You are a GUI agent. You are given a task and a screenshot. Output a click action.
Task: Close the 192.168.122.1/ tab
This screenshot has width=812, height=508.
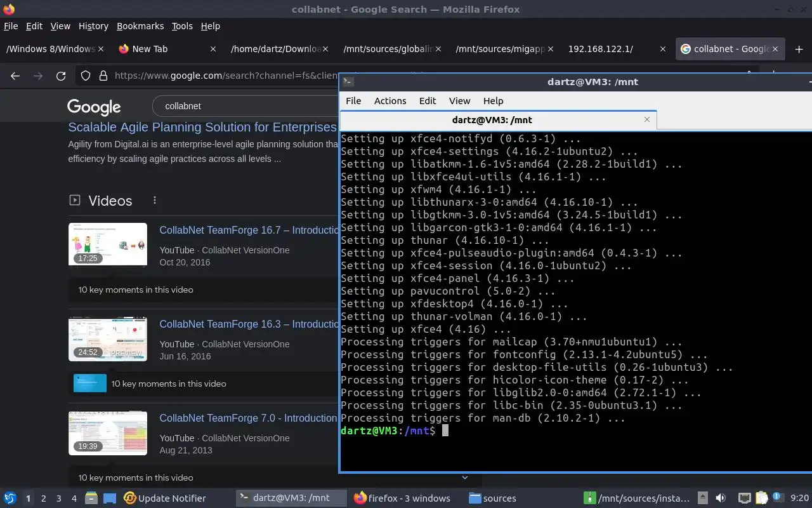coord(663,49)
